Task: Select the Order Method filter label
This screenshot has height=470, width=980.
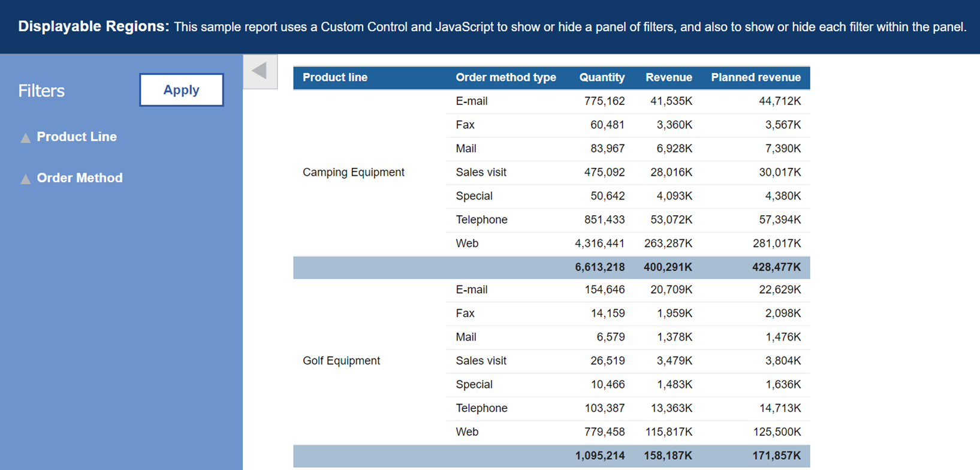Action: click(80, 178)
